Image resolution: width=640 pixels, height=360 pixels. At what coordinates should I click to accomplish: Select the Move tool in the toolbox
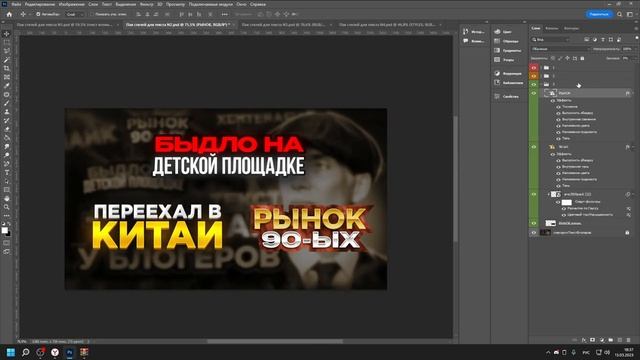tap(7, 33)
